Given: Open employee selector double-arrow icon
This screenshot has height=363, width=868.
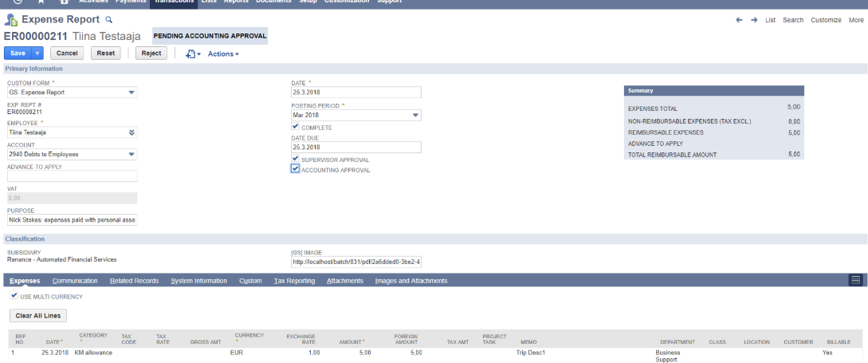Looking at the screenshot, I should click(x=132, y=132).
